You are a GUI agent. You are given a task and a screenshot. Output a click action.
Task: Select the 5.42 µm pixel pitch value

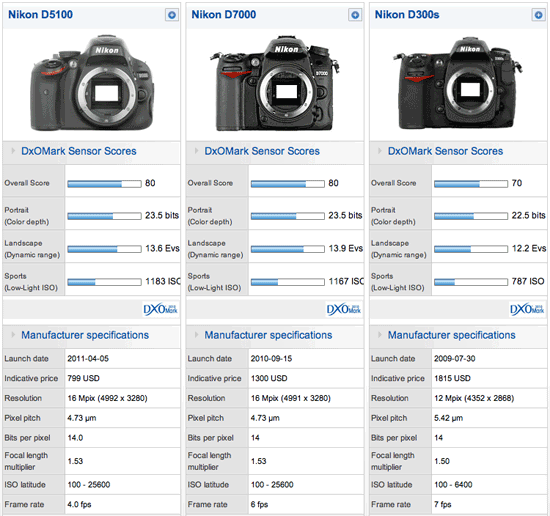[448, 418]
